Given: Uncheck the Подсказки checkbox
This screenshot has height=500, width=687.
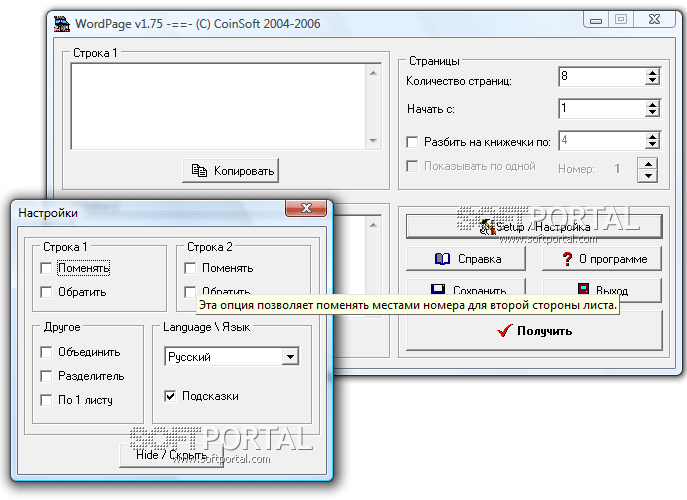Looking at the screenshot, I should coord(170,396).
